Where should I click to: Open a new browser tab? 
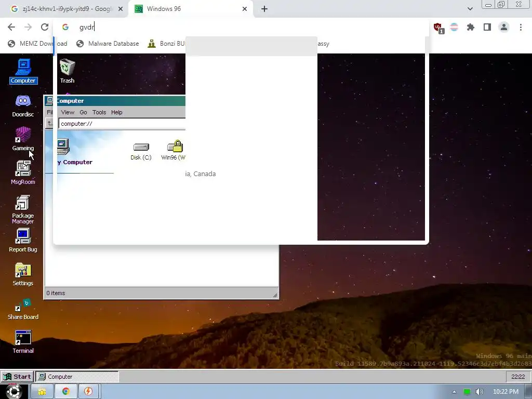(x=264, y=9)
